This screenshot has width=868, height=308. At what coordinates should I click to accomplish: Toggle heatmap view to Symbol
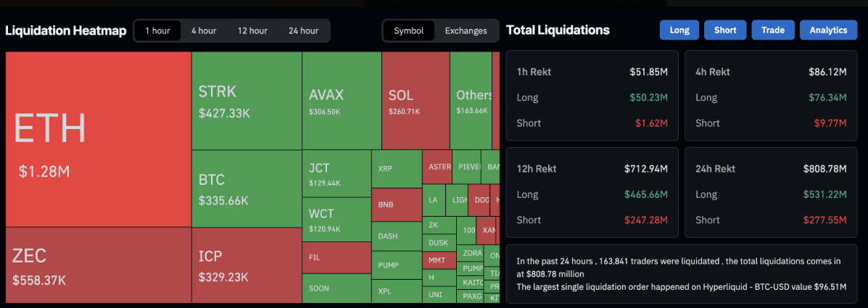coord(409,30)
